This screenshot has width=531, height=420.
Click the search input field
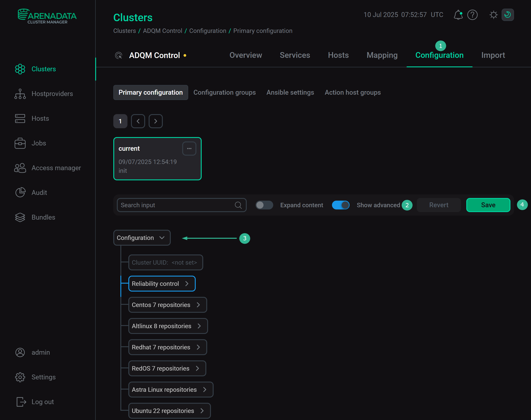coord(177,205)
